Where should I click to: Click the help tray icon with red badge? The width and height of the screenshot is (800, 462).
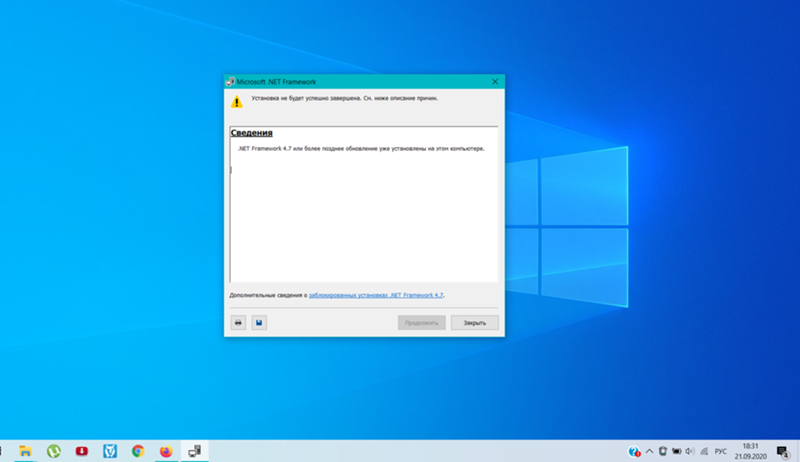point(634,451)
